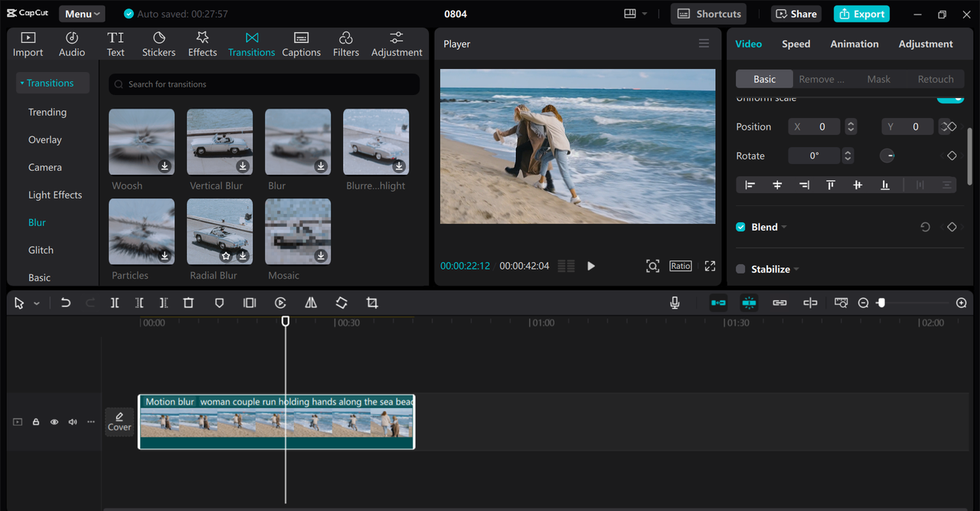Open the Import media tab
The image size is (980, 511).
tap(28, 44)
